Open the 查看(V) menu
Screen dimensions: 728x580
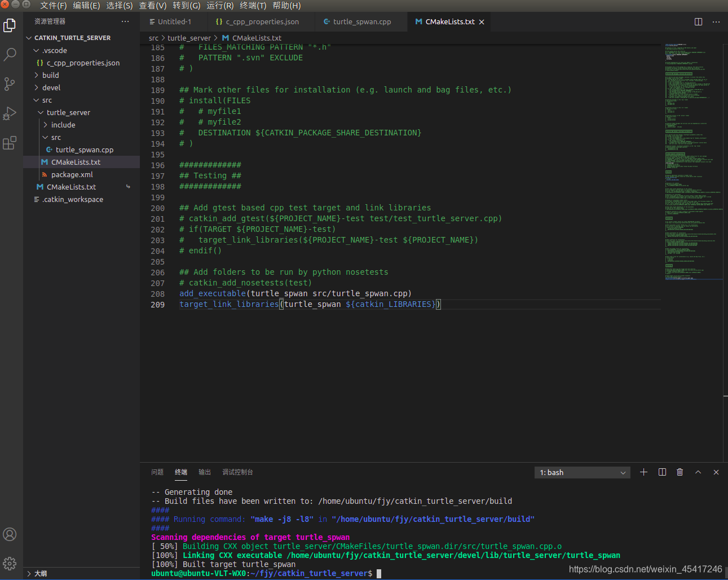[x=153, y=6]
